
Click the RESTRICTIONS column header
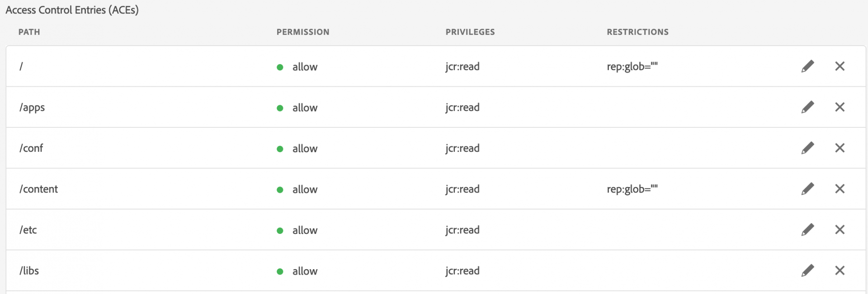pos(637,32)
